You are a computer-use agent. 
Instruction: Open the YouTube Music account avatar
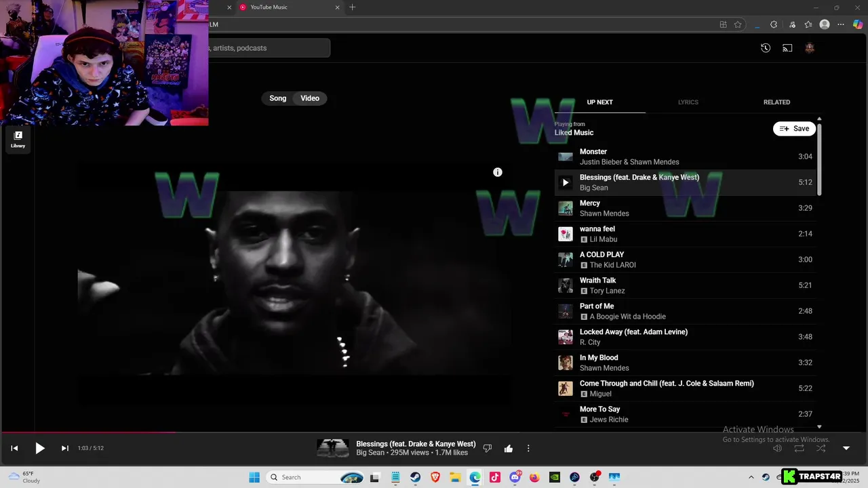(x=809, y=48)
